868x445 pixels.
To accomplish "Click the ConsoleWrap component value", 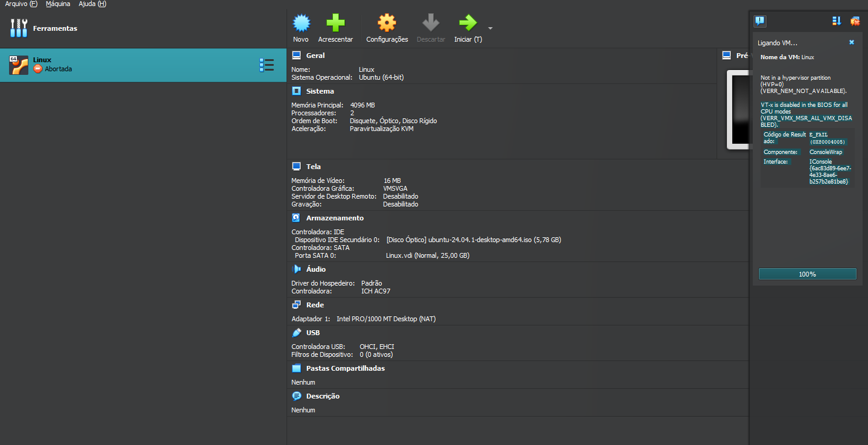I will coord(826,152).
